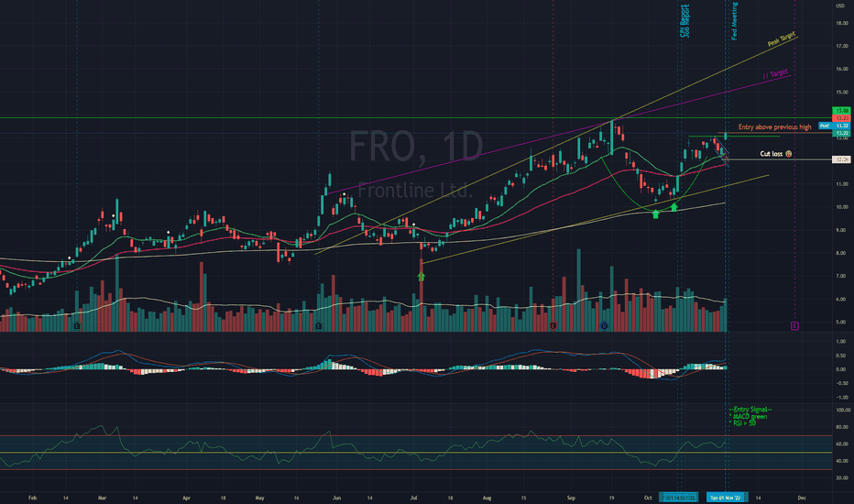Image resolution: width=854 pixels, height=504 pixels.
Task: Select the '--Entry Signal--' note text
Action: pyautogui.click(x=750, y=410)
